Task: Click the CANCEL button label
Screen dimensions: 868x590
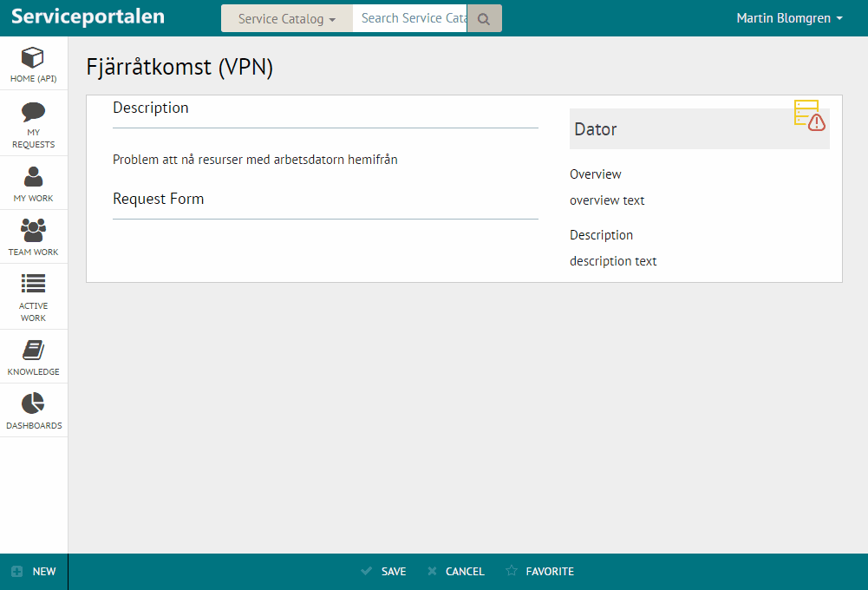Action: click(x=465, y=571)
